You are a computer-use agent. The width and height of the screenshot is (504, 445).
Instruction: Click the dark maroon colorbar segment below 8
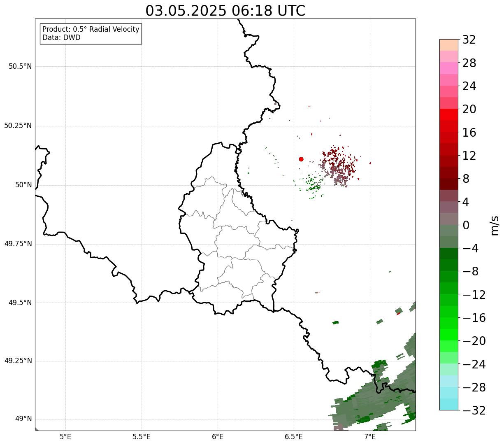pyautogui.click(x=448, y=184)
